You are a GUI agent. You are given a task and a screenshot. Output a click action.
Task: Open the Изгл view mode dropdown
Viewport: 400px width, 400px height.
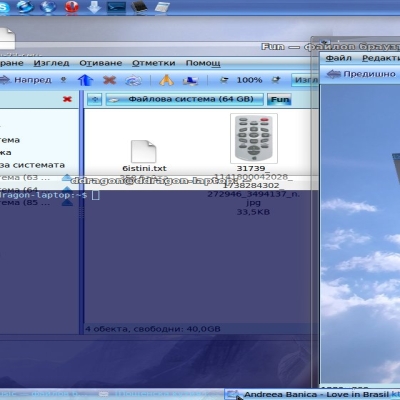tap(305, 80)
